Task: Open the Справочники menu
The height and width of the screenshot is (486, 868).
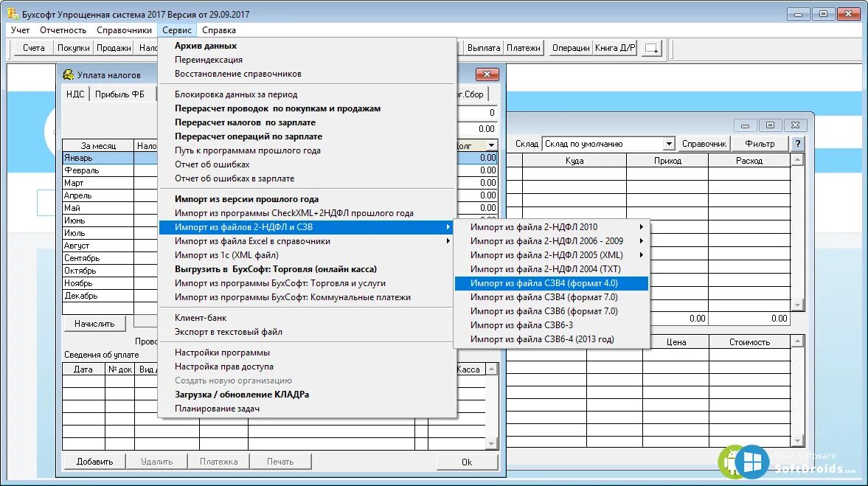Action: pos(124,30)
